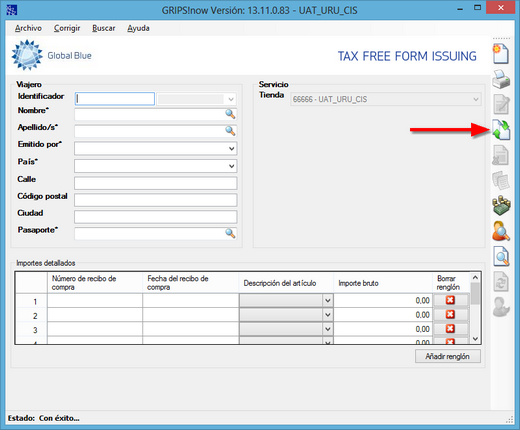Screen dimensions: 520x430
Task: Expand row 2 Descripción del artículo dropdown
Action: click(328, 315)
